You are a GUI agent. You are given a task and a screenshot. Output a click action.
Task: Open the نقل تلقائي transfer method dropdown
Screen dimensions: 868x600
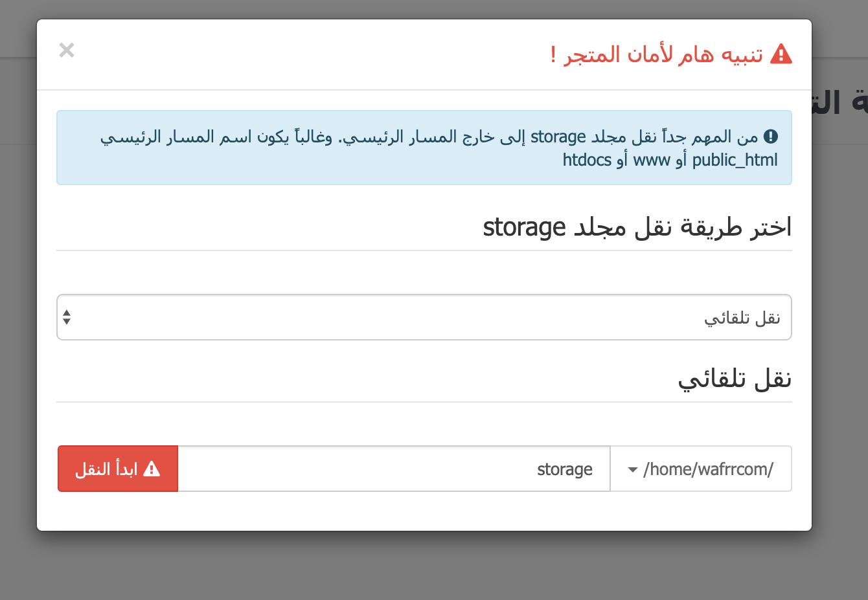424,317
